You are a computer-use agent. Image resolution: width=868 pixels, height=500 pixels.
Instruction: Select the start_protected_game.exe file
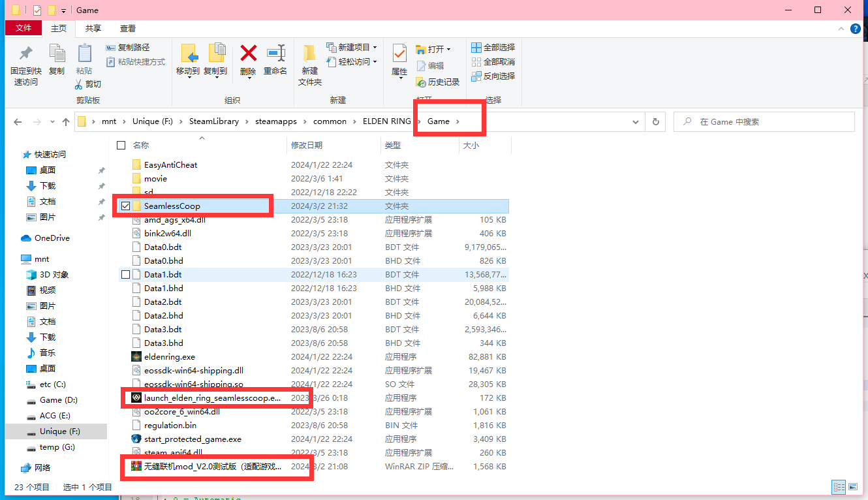(193, 439)
